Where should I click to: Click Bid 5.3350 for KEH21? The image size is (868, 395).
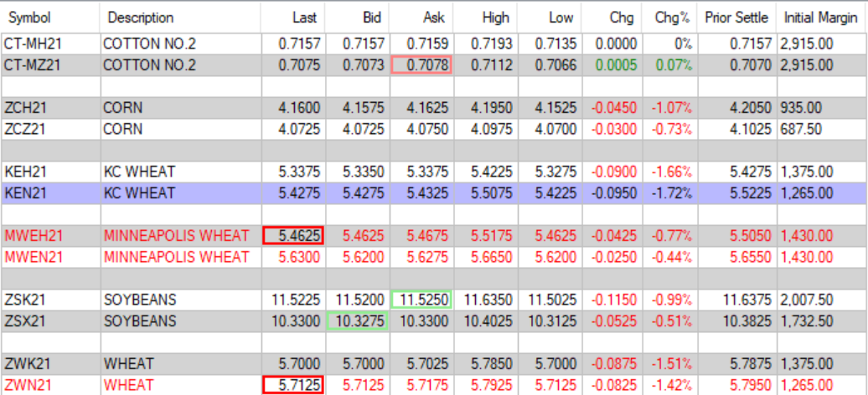pyautogui.click(x=357, y=172)
